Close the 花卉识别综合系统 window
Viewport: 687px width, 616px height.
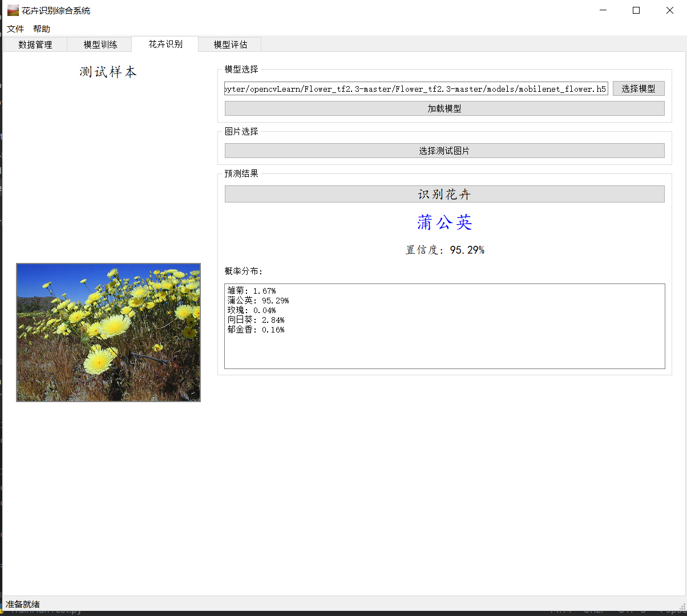click(x=670, y=10)
